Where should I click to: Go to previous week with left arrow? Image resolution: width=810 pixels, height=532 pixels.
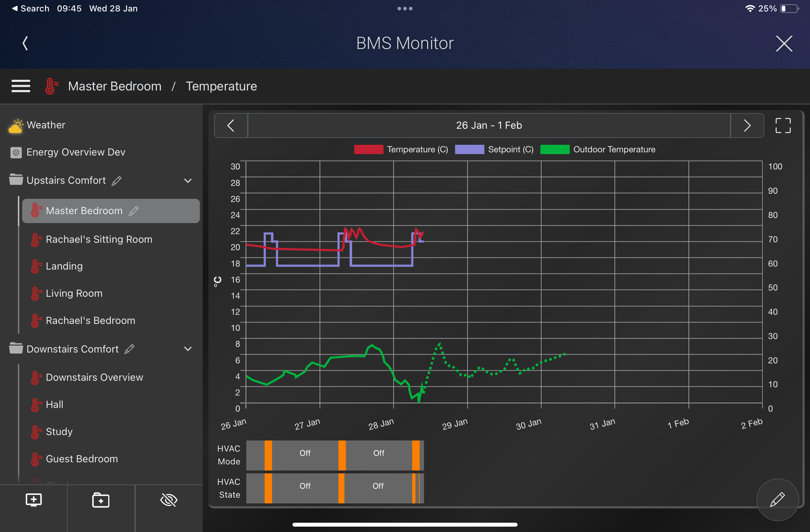pos(231,125)
